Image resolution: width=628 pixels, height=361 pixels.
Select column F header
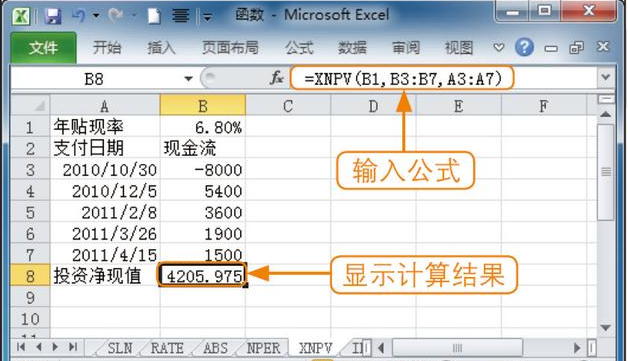[543, 106]
